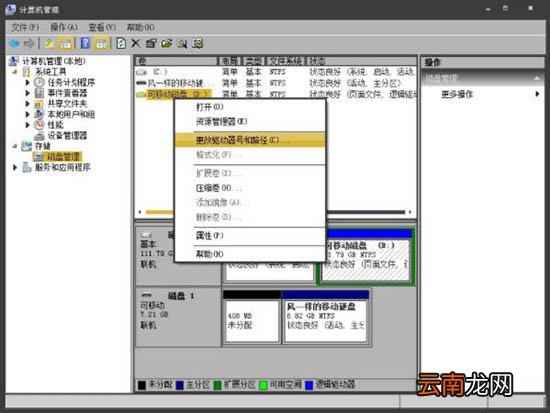This screenshot has height=413, width=550.
Task: Click the 设备管理器 icon
Action: click(39, 135)
